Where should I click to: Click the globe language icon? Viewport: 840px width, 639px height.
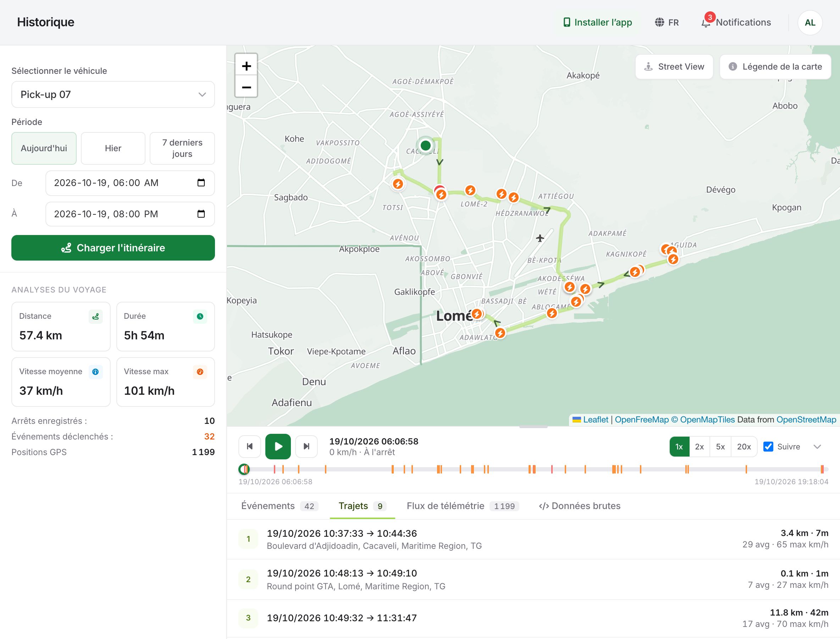coord(659,22)
